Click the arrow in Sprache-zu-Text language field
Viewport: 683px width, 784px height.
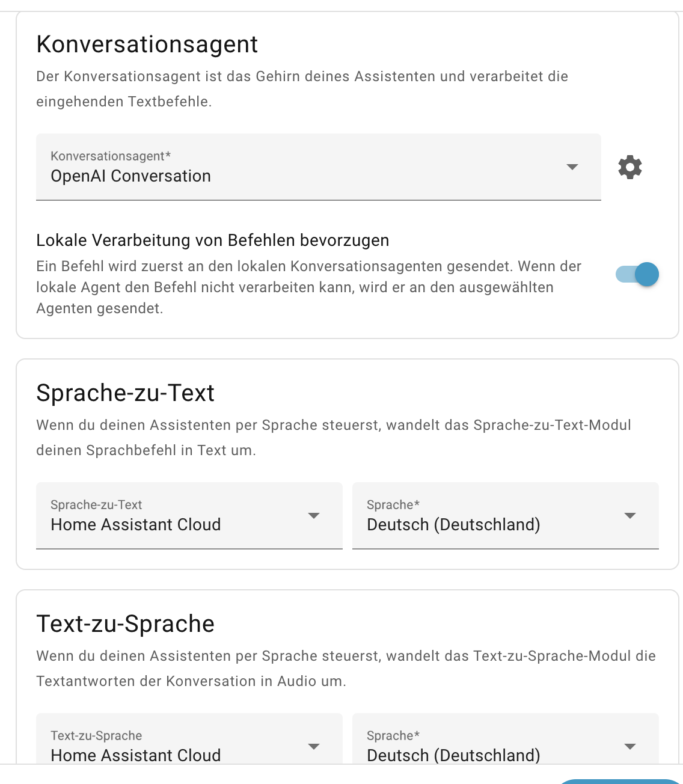(x=629, y=516)
